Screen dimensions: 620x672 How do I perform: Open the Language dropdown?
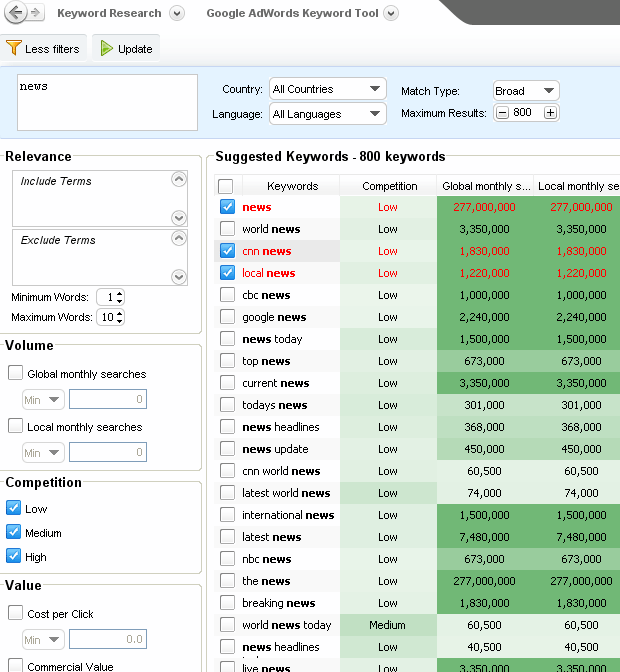pyautogui.click(x=327, y=114)
